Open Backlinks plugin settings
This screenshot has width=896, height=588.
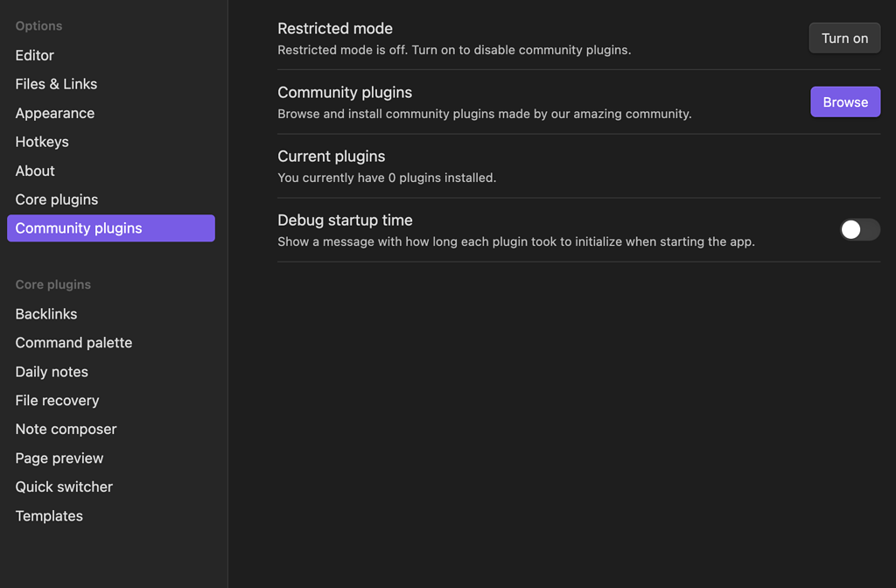[111, 314]
